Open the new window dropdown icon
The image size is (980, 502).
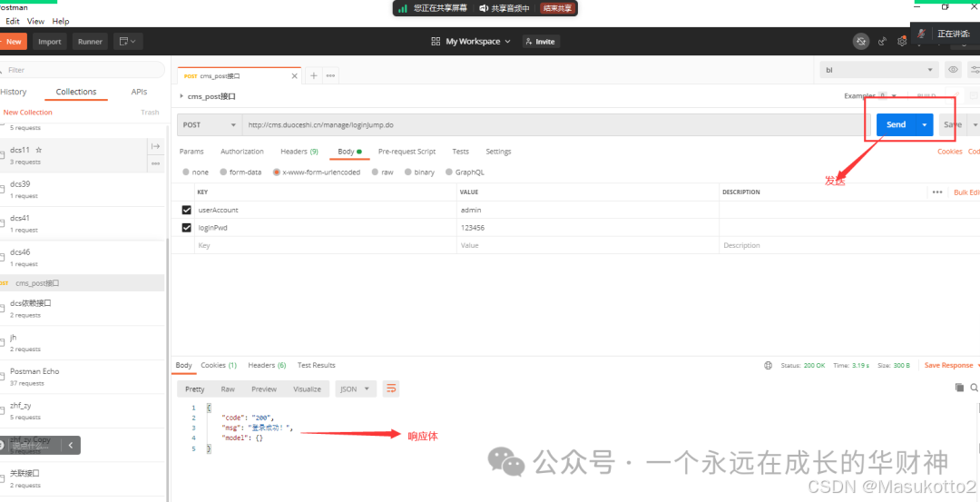[128, 42]
